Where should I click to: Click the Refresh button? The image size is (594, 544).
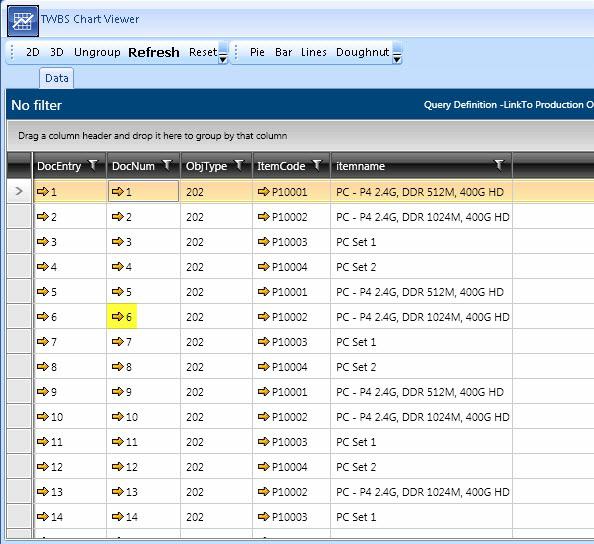tap(154, 52)
